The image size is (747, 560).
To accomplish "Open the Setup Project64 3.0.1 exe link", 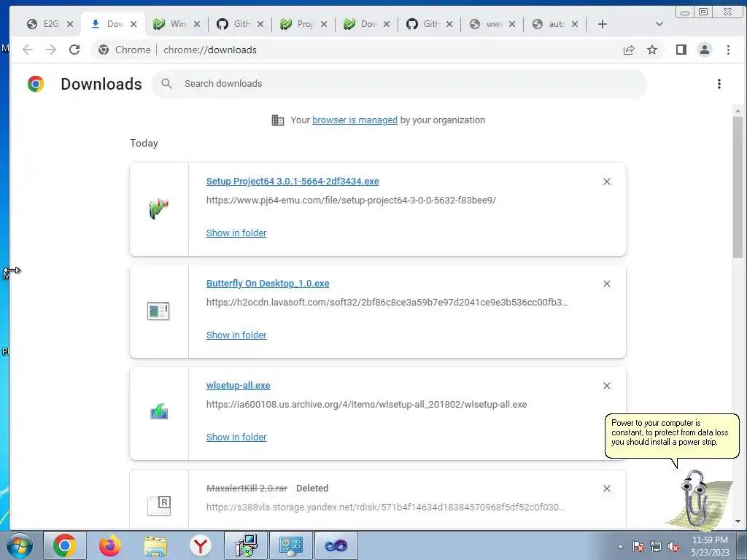I will (293, 182).
